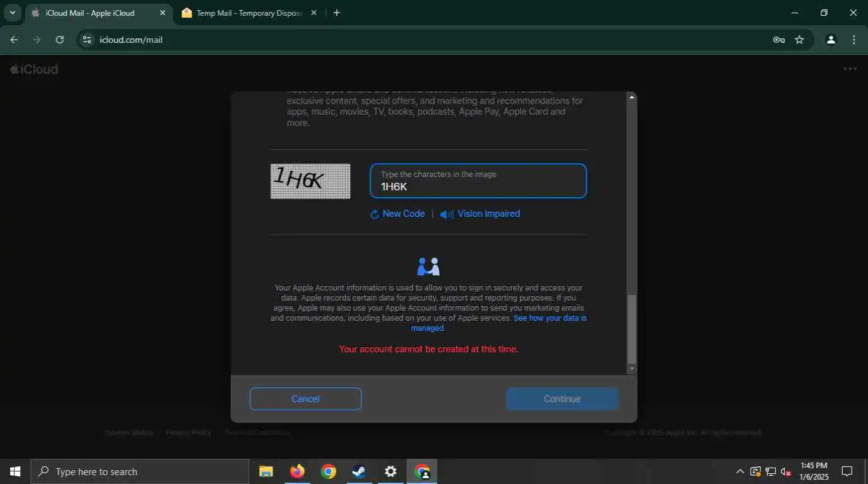The height and width of the screenshot is (484, 868).
Task: Open See how your data is managed link
Action: tap(498, 323)
